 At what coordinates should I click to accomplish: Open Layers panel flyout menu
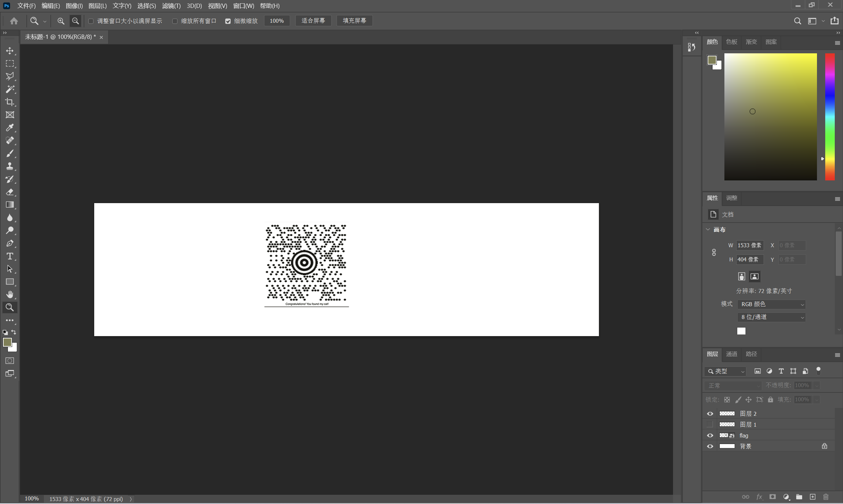[837, 355]
